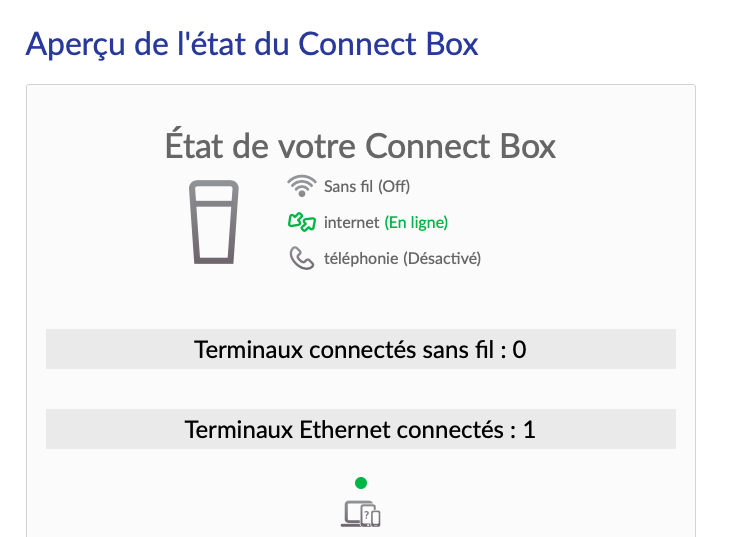The image size is (730, 537).
Task: Click the "État de votre Connect Box" heading
Action: pos(360,146)
